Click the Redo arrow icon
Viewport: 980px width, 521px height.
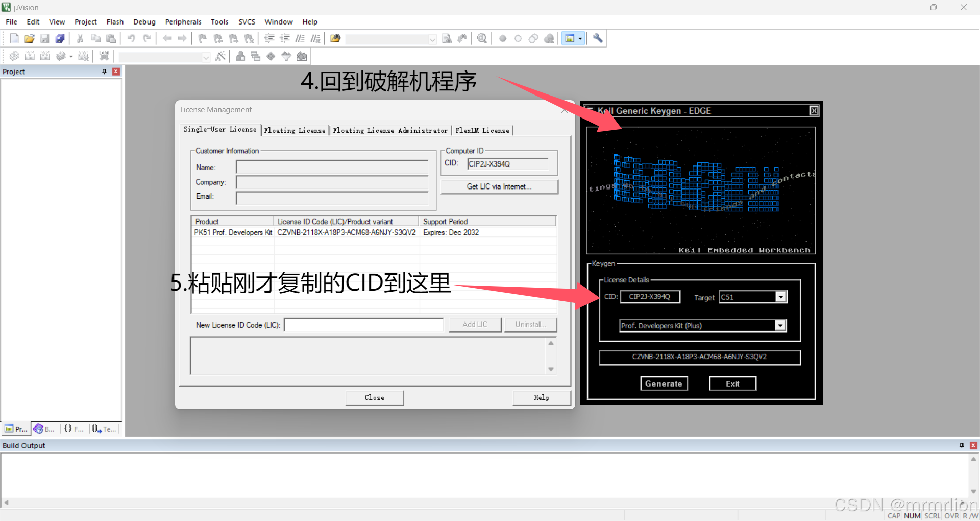[146, 38]
